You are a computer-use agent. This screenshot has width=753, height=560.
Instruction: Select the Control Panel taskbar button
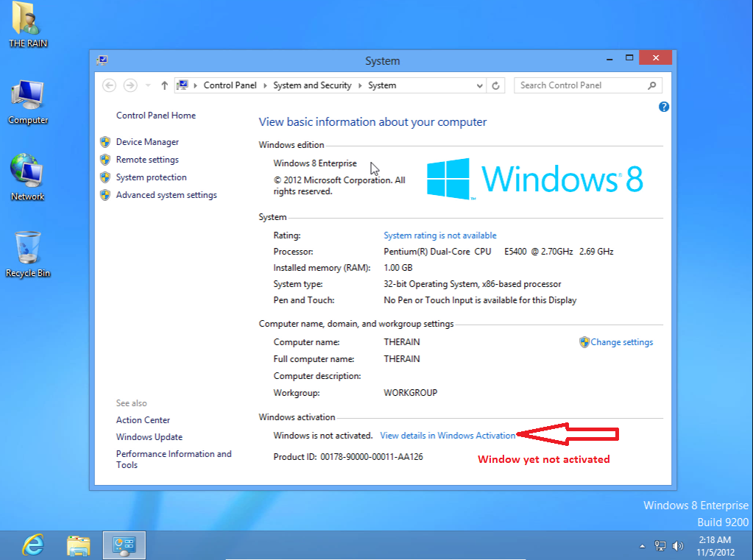124,545
